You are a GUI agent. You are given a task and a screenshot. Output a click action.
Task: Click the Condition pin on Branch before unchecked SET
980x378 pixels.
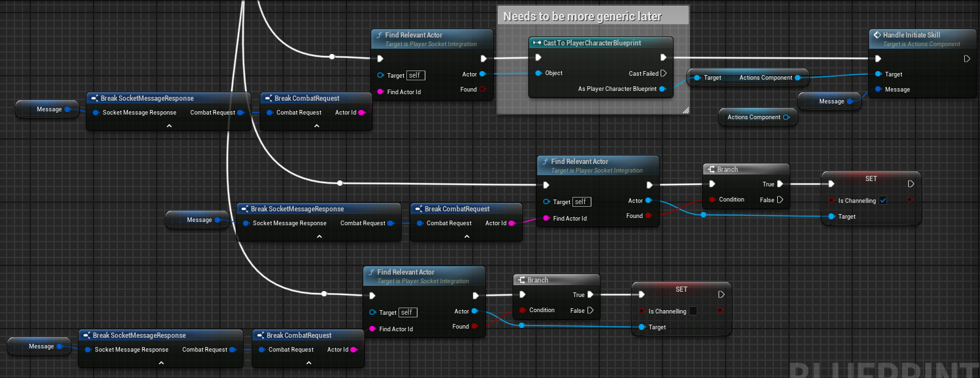pyautogui.click(x=523, y=310)
